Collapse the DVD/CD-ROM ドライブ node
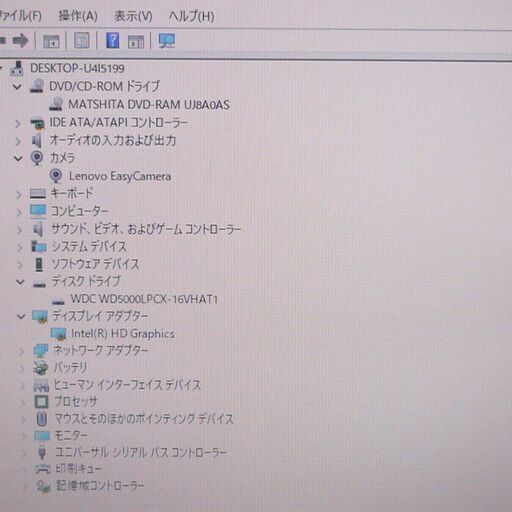Screen dimensions: 512x512 click(x=17, y=87)
